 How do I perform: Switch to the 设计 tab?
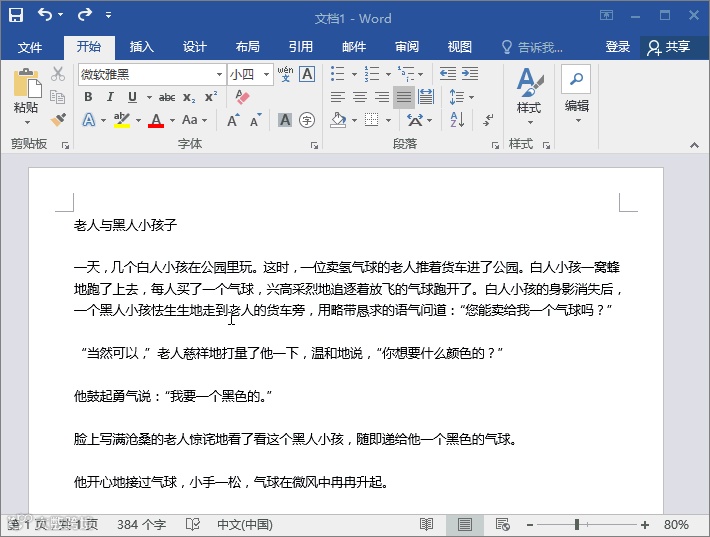[x=195, y=47]
